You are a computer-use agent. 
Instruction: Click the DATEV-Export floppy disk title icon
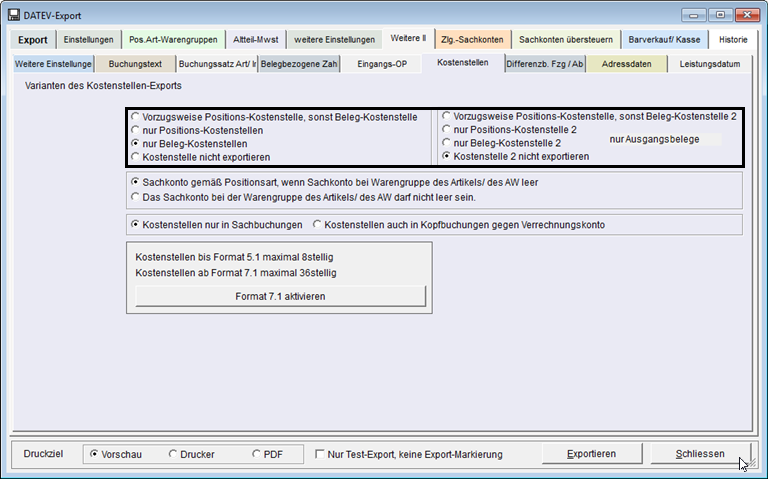click(14, 15)
